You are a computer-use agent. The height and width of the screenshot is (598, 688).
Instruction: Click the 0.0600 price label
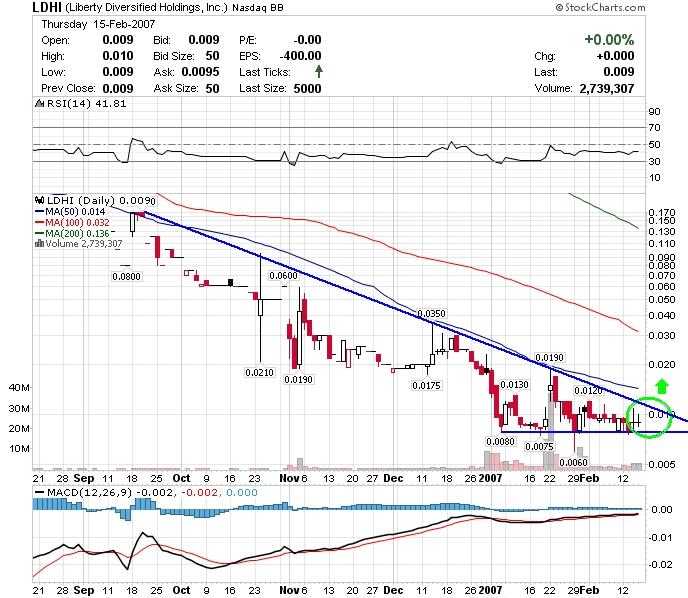pyautogui.click(x=283, y=276)
